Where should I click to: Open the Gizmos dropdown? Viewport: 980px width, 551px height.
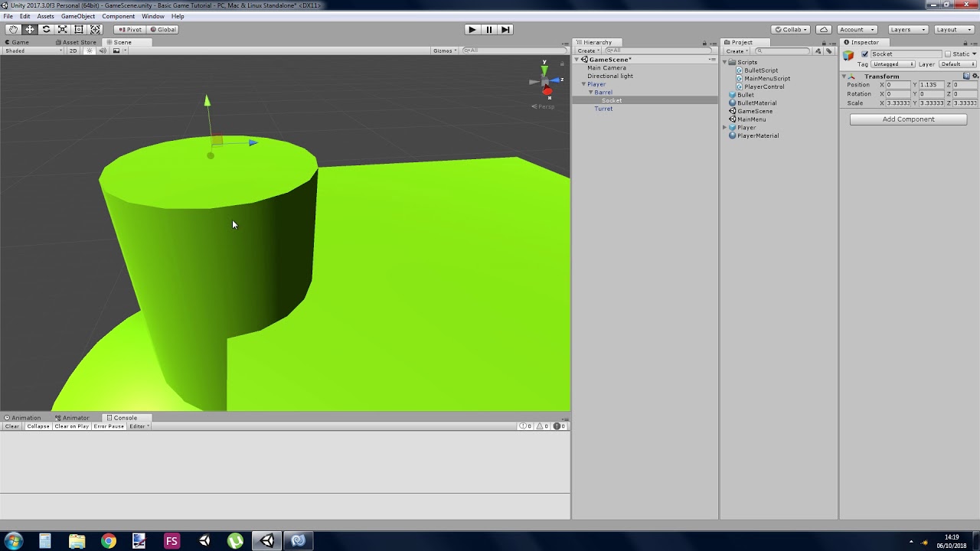click(x=445, y=51)
